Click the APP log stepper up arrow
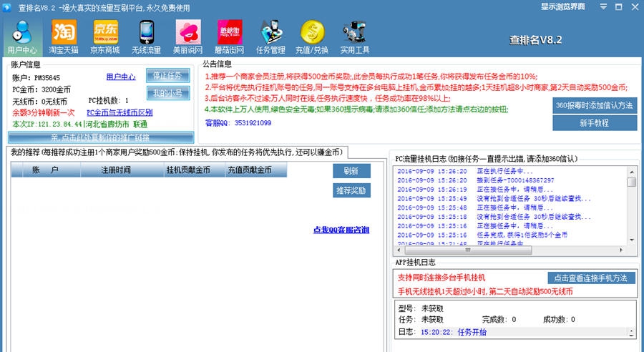 pos(632,330)
